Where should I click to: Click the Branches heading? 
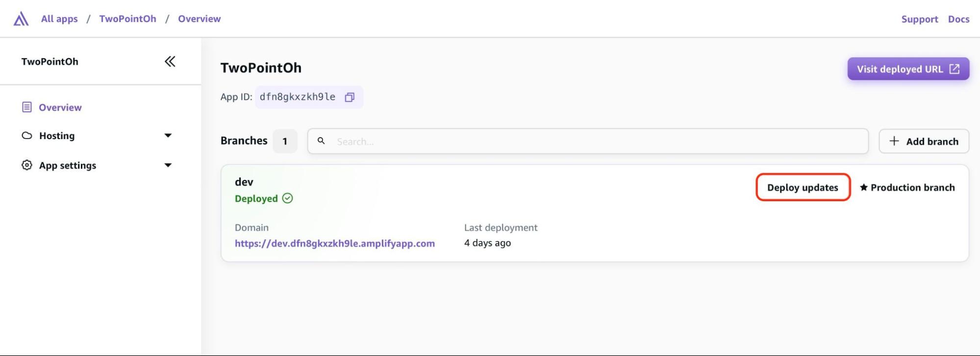click(244, 141)
